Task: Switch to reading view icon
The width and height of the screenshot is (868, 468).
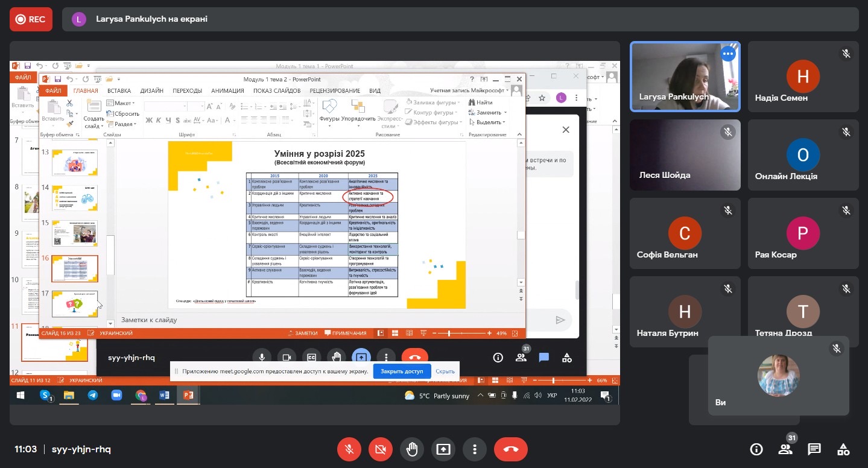Action: (409, 333)
